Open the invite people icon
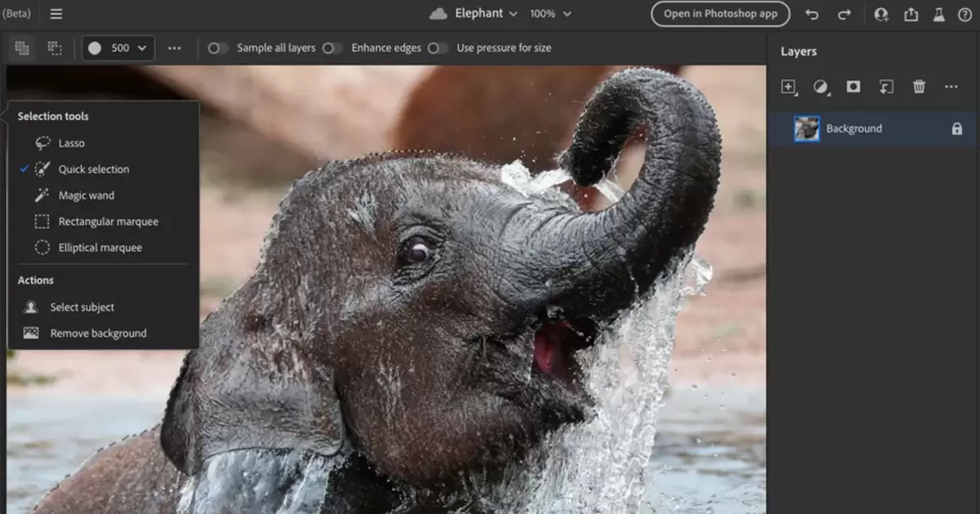This screenshot has width=980, height=514. pyautogui.click(x=881, y=14)
